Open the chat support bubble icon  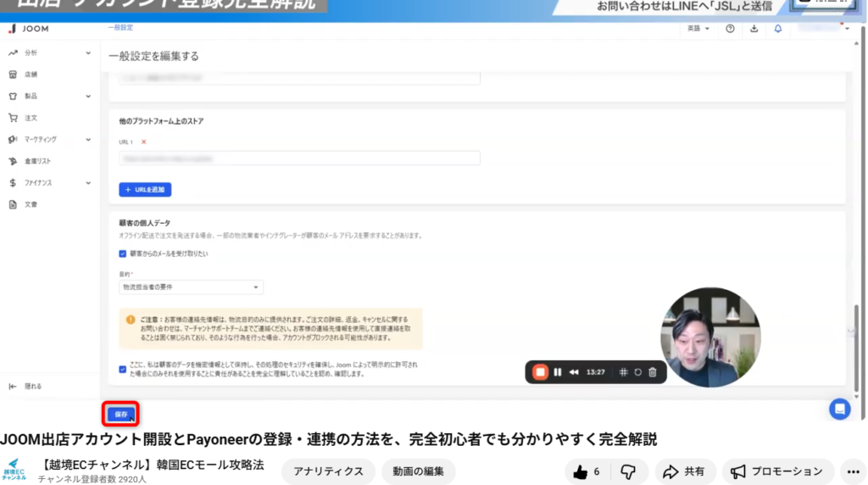[839, 409]
